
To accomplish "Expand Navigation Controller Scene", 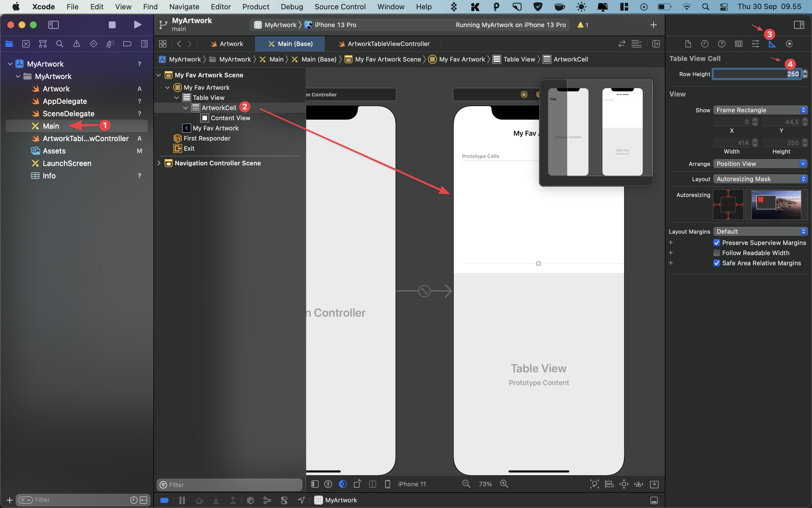I will coord(159,163).
